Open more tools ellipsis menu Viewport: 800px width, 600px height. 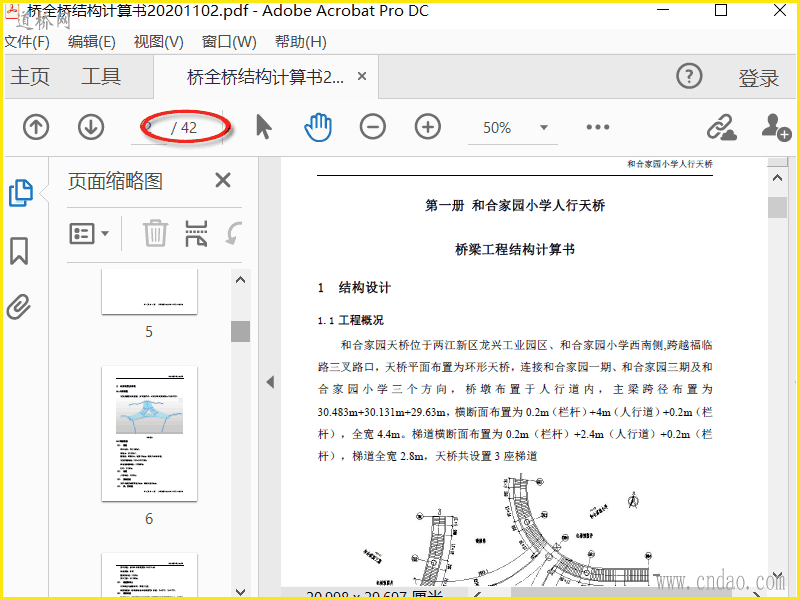point(597,127)
